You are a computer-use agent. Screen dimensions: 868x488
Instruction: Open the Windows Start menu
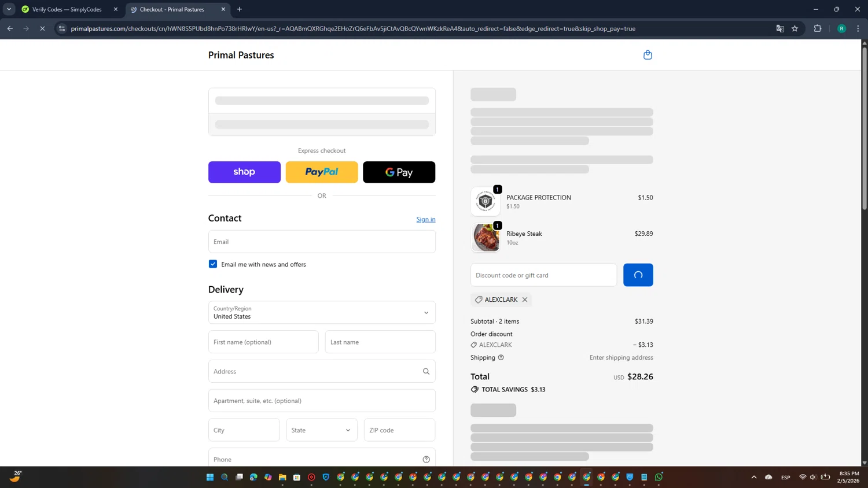pos(210,477)
